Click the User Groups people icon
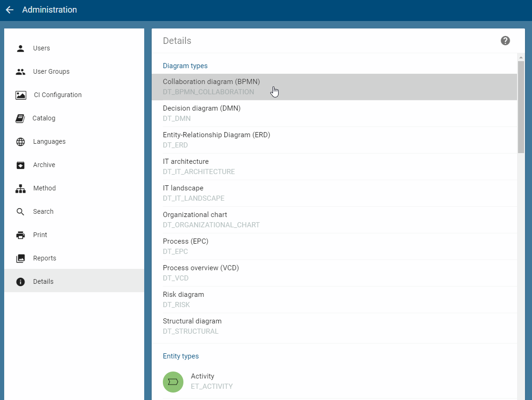Image resolution: width=532 pixels, height=400 pixels. [x=21, y=71]
